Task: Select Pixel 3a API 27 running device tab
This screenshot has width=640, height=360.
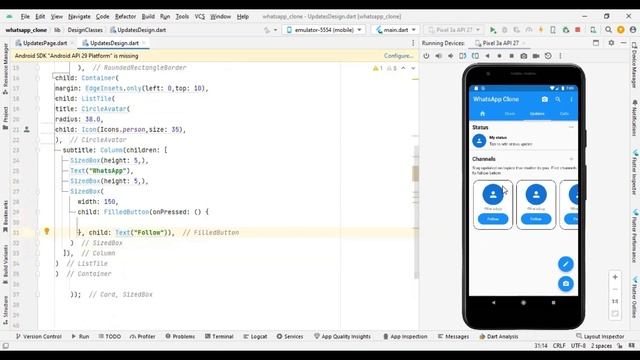Action: tap(500, 43)
